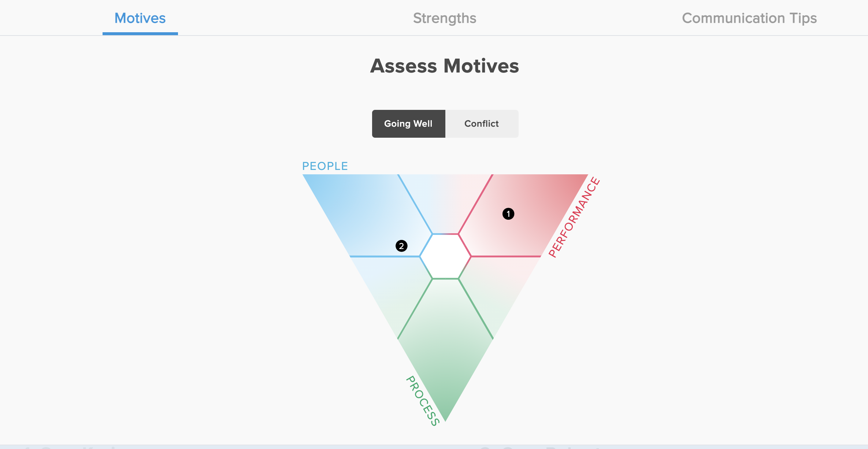Enable the Conflict mode toggle
Screen dimensions: 868x449
481,123
